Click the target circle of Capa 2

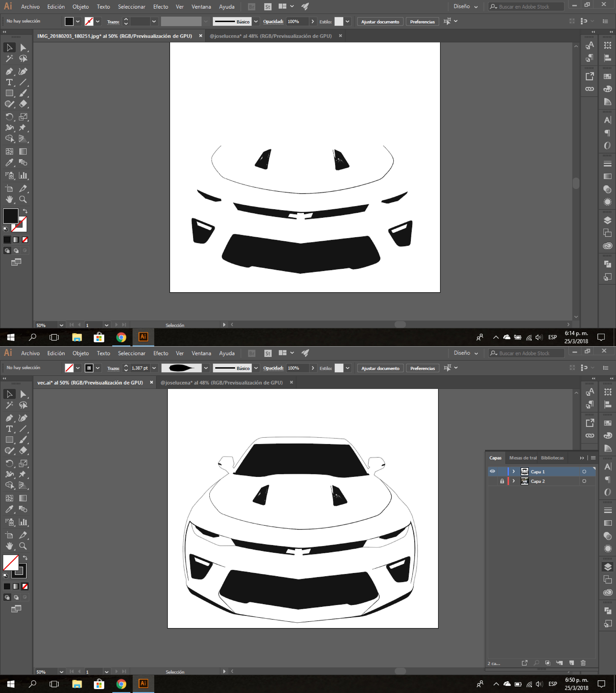584,481
